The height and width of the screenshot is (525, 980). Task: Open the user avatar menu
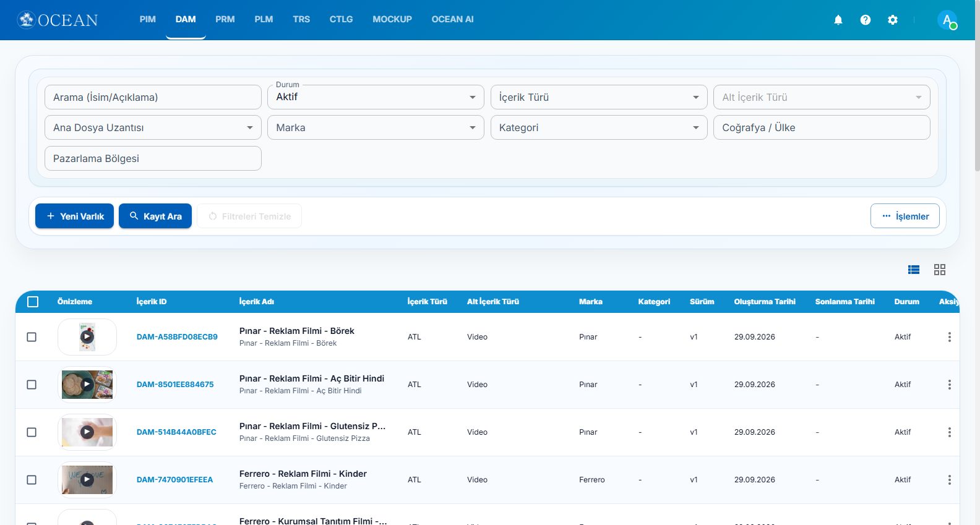tap(947, 20)
